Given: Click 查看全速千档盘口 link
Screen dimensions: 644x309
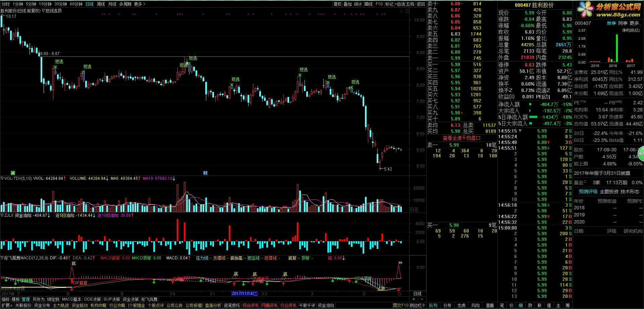Looking at the screenshot, I should pos(462,138).
